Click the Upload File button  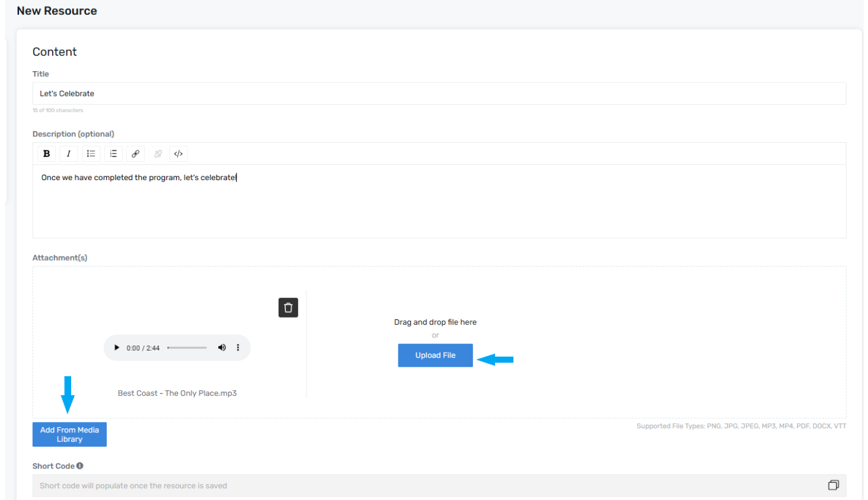435,355
